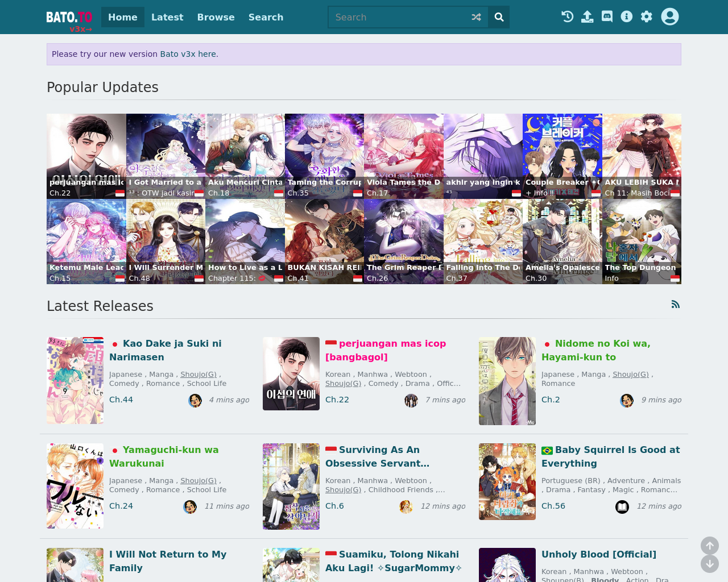Click uploader avatar beside perjuangan mas icop Ch.22

411,400
